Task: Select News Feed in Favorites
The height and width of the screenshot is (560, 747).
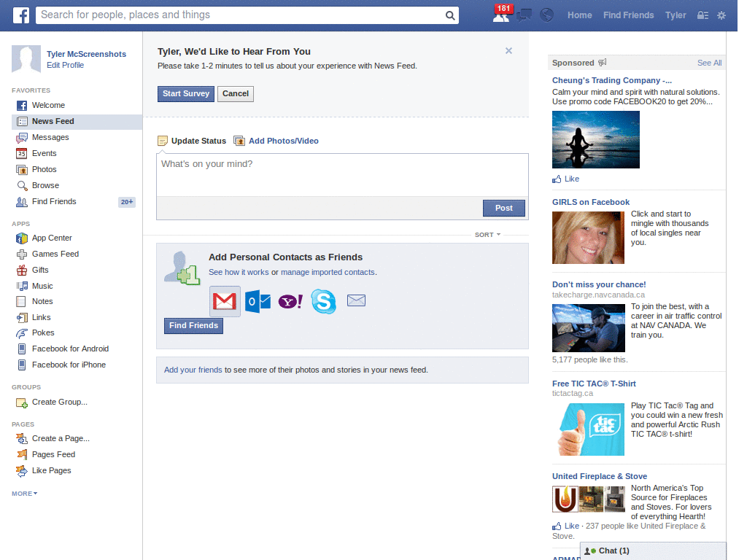Action: [x=77, y=122]
